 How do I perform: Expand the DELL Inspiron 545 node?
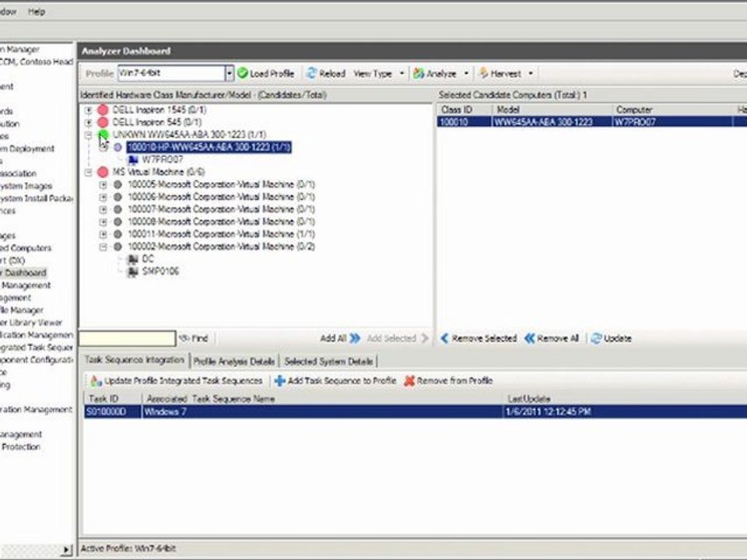click(x=88, y=122)
